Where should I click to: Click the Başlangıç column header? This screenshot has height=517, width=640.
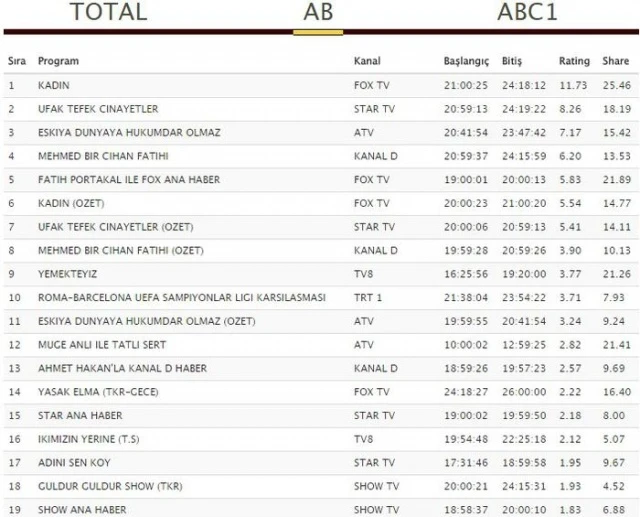(466, 61)
